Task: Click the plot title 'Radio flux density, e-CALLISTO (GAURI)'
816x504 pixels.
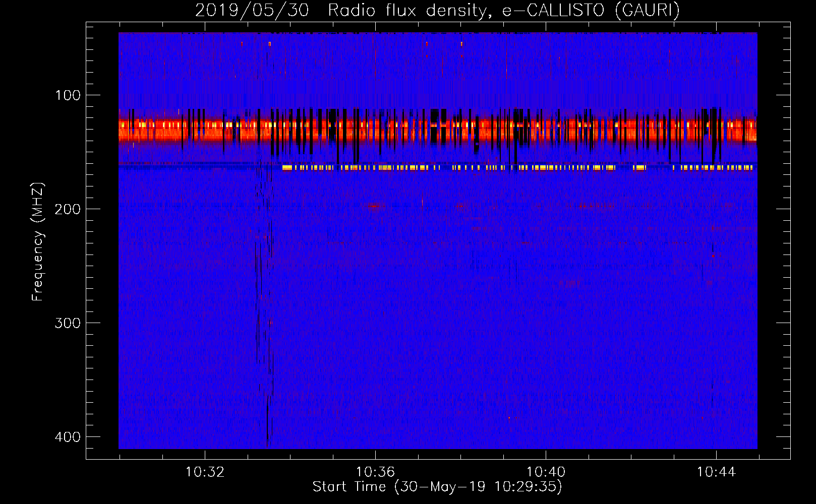Action: pos(503,10)
